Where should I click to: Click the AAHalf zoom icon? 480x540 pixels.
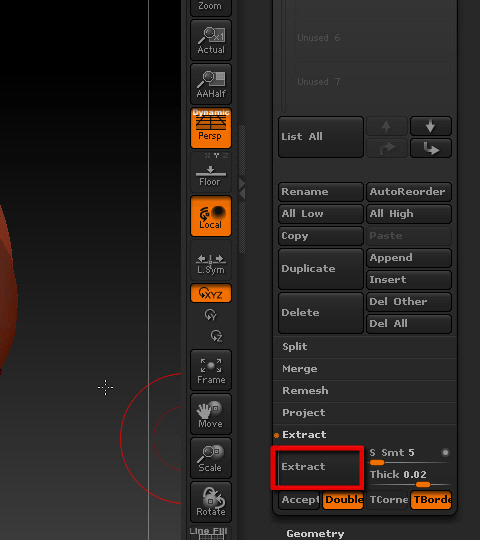(x=211, y=84)
